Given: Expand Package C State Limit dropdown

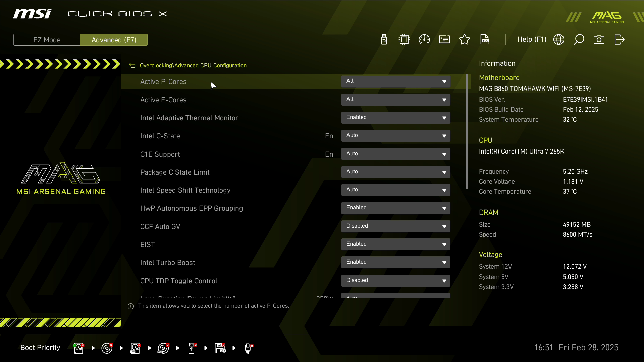Looking at the screenshot, I should coord(396,172).
